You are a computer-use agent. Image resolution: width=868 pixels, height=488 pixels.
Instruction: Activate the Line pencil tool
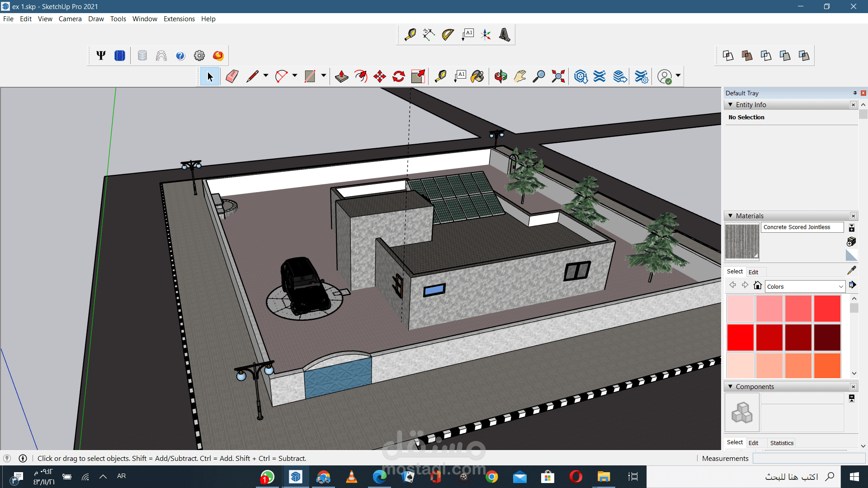(252, 76)
